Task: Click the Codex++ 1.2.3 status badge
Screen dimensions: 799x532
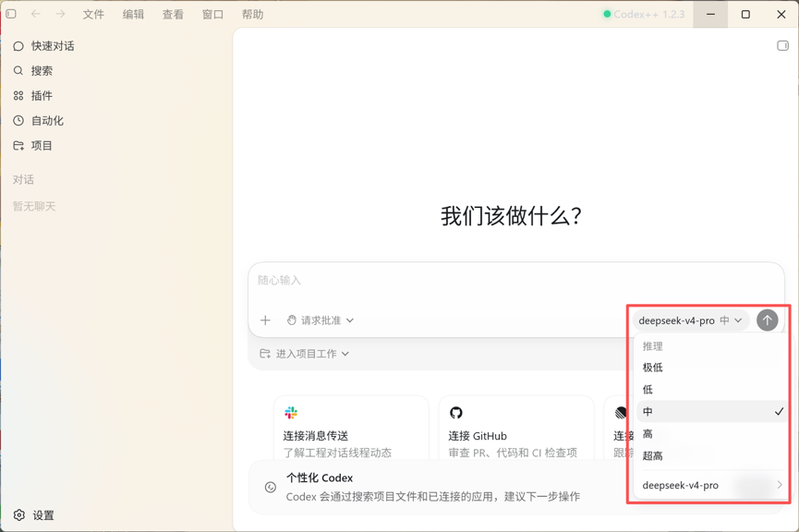Action: [x=644, y=14]
